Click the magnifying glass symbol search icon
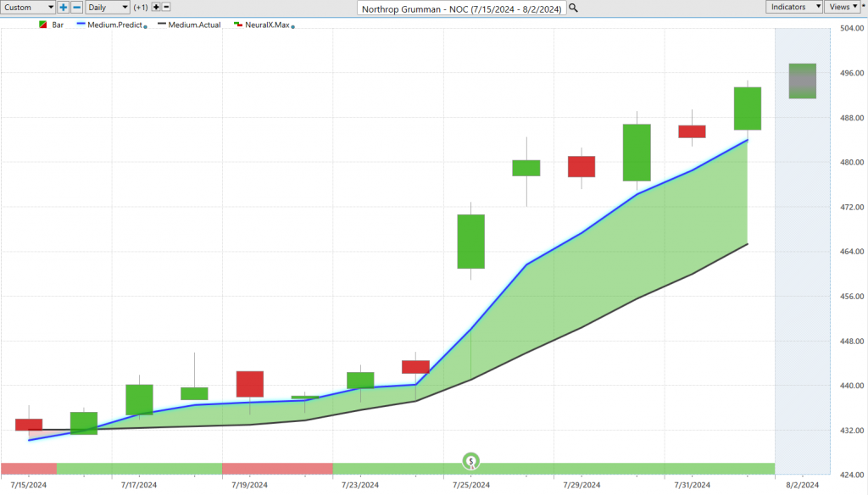 click(574, 8)
